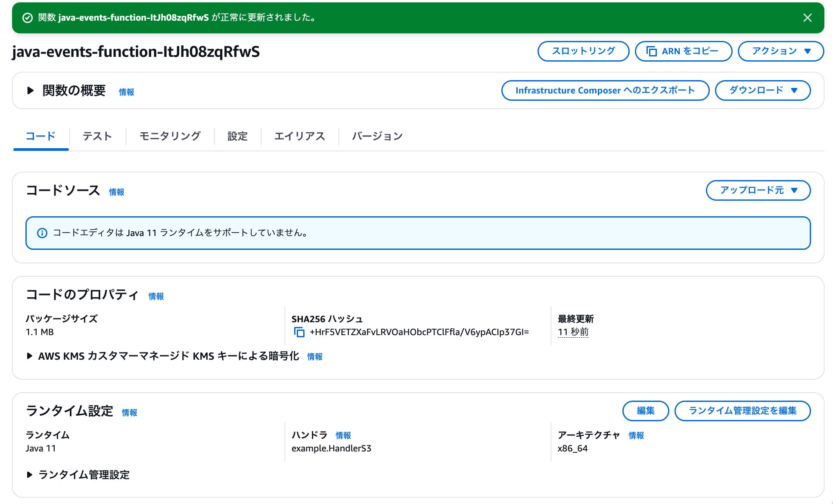Copy the function ARN
Screen dimensions: 833x504
tap(683, 51)
